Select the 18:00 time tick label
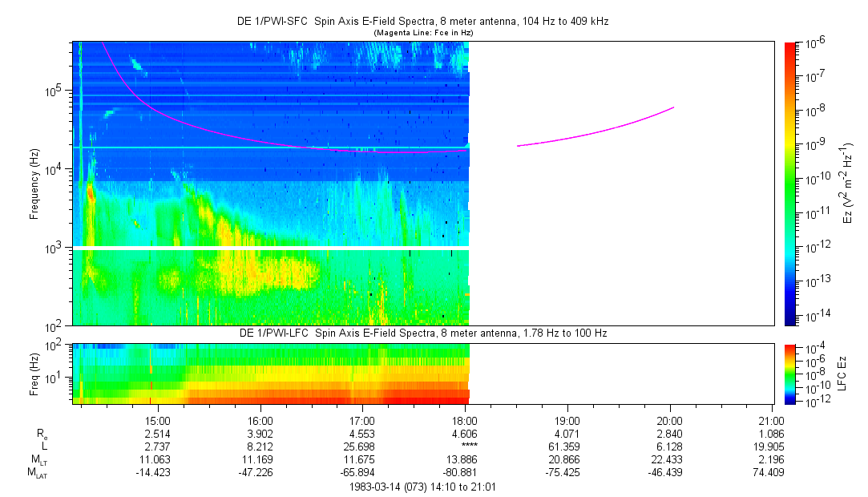The width and height of the screenshot is (868, 497). tap(464, 420)
